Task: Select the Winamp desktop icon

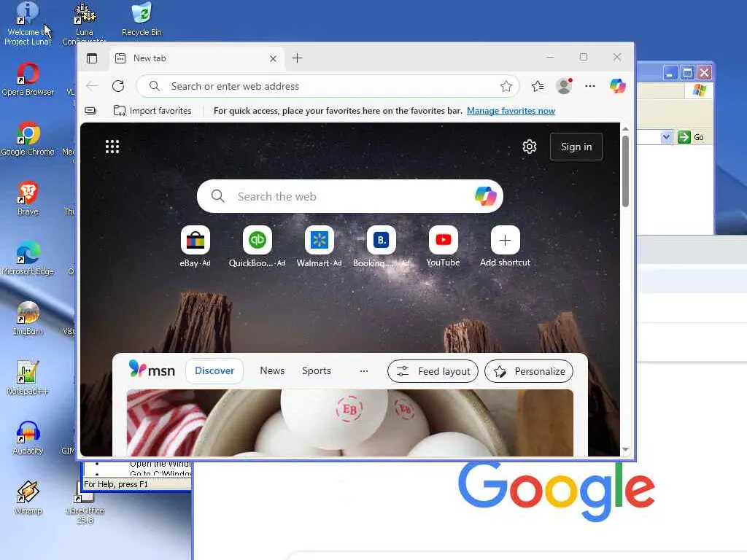Action: (x=28, y=498)
